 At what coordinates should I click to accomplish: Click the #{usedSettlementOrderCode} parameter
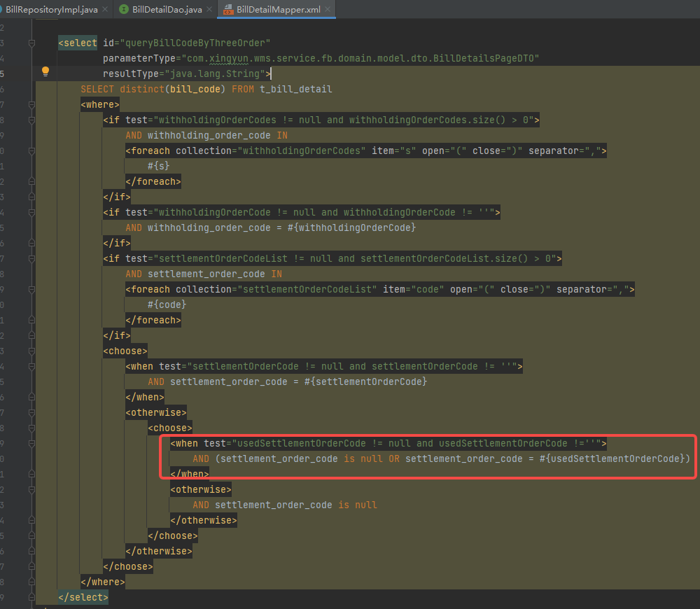(612, 459)
